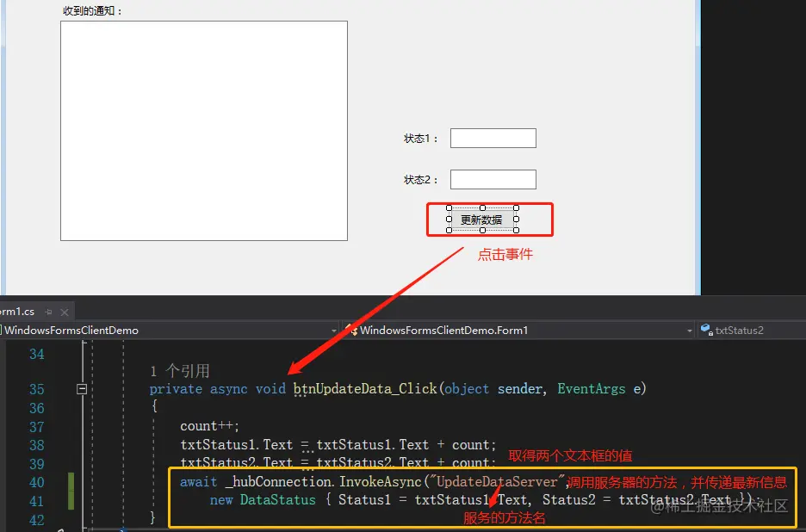806x532 pixels.
Task: Place cursor on btnUpdateData_Click method name
Action: [x=365, y=388]
